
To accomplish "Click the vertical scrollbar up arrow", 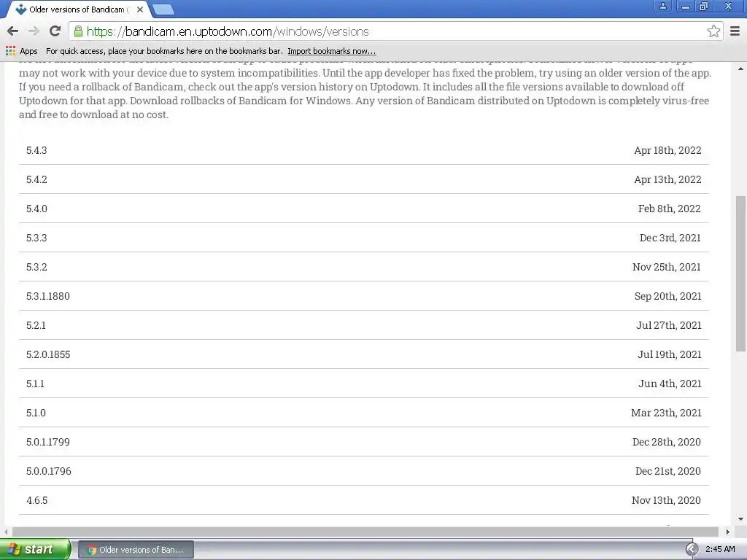I will [740, 69].
